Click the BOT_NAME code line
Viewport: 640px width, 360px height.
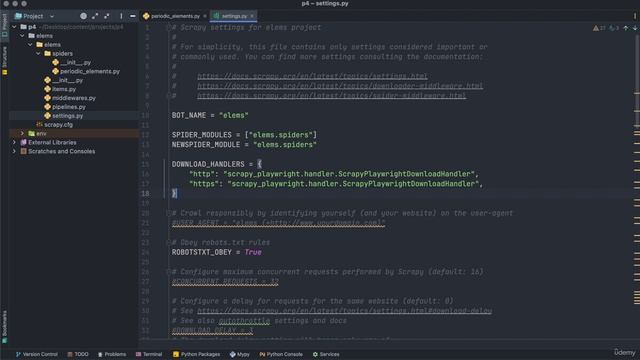(210, 116)
